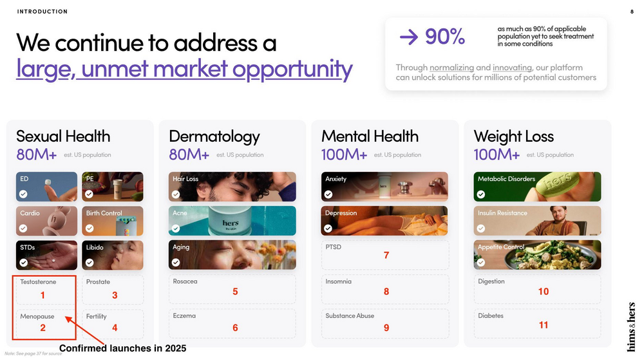Click the "large, unmet market opportunity" headline
Screen dimensions: 644x358
tap(184, 70)
